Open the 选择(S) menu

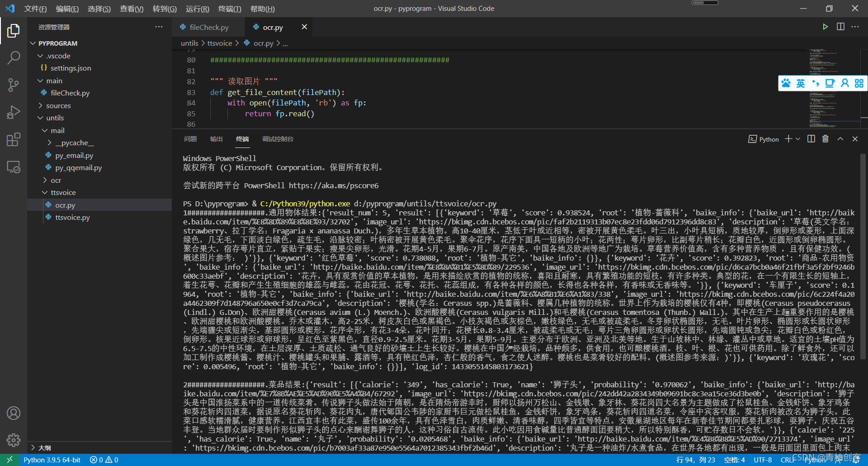(99, 9)
